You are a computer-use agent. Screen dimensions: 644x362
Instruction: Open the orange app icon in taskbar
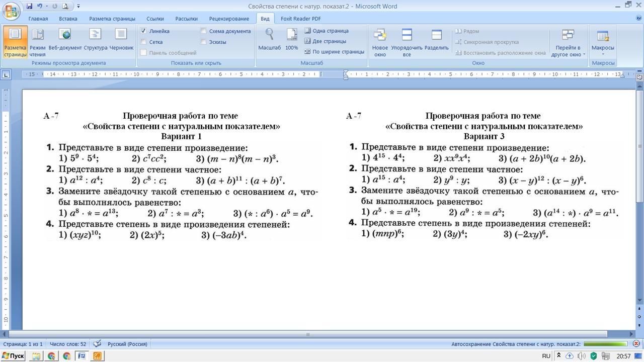point(97,356)
